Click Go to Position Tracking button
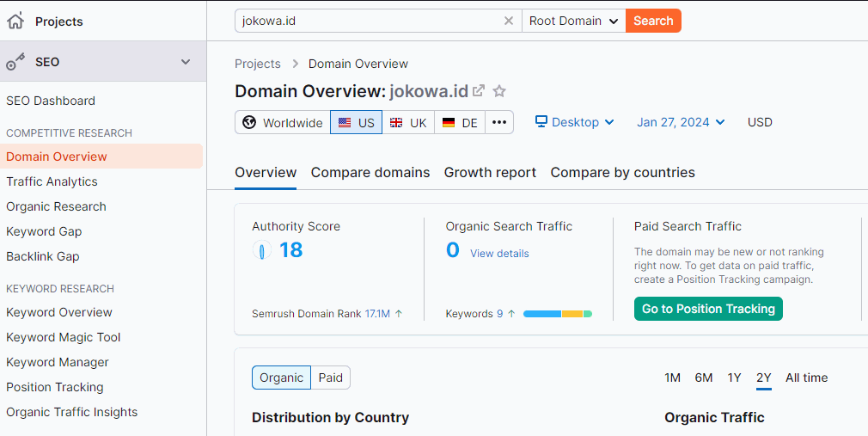 click(708, 309)
